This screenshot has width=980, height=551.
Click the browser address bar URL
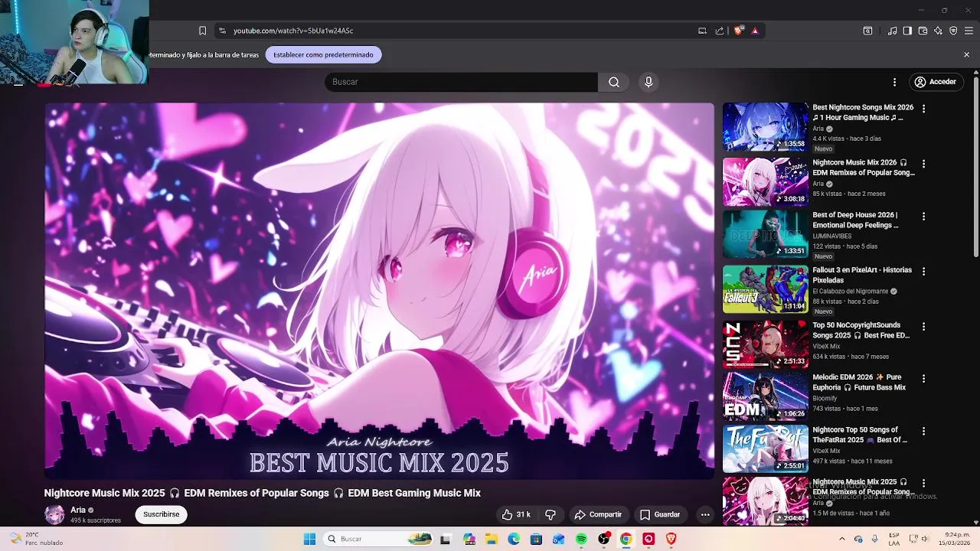point(293,31)
